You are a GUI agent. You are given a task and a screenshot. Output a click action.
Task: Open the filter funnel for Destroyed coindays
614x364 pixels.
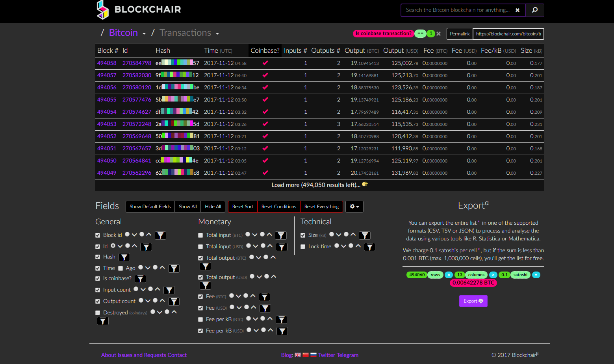102,321
